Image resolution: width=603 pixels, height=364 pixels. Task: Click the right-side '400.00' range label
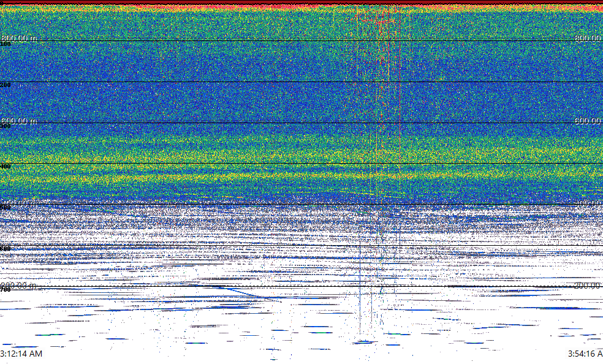click(x=587, y=203)
